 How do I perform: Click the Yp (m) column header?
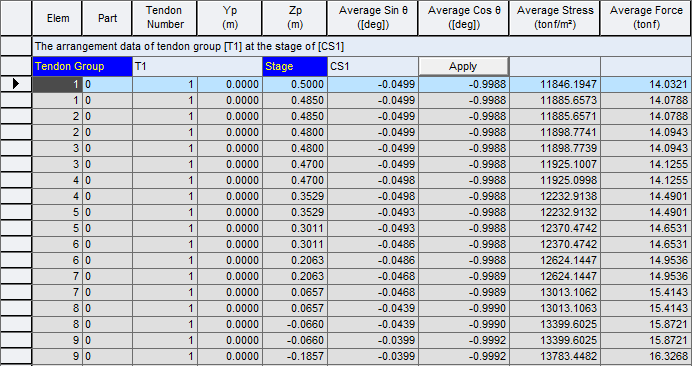pyautogui.click(x=229, y=18)
